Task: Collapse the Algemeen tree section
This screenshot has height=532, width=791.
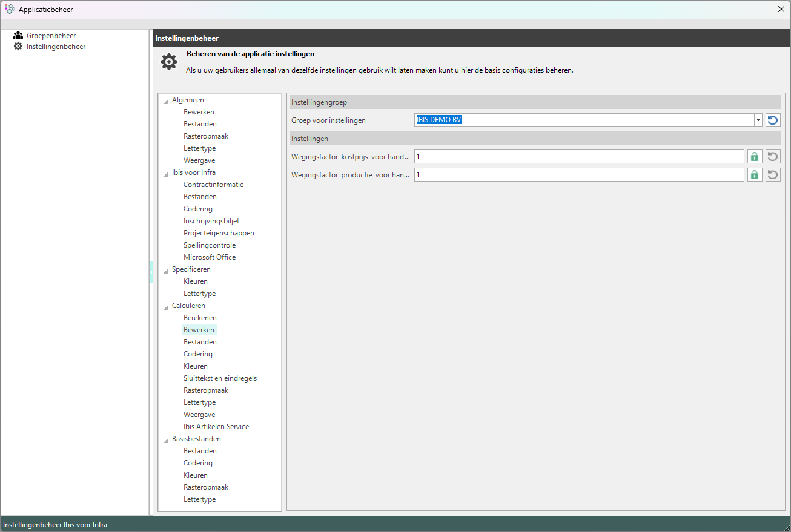Action: point(166,101)
